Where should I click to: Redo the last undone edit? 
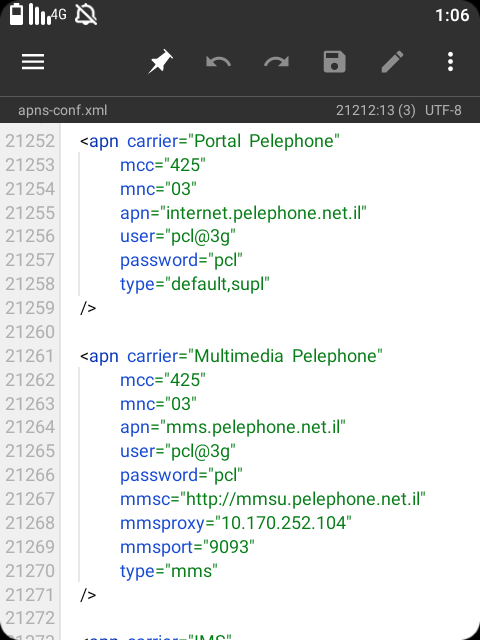tap(276, 62)
